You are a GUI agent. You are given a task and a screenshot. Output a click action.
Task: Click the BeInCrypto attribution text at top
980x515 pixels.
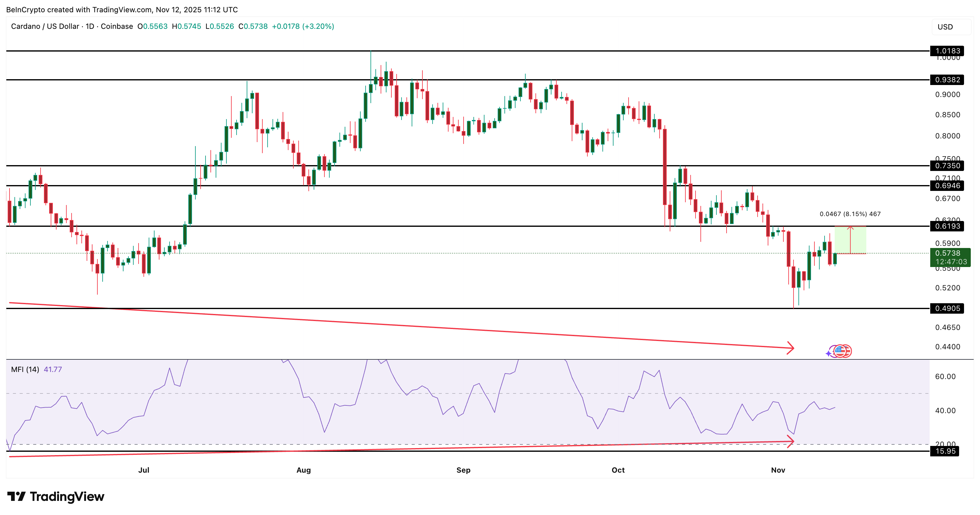(122, 10)
